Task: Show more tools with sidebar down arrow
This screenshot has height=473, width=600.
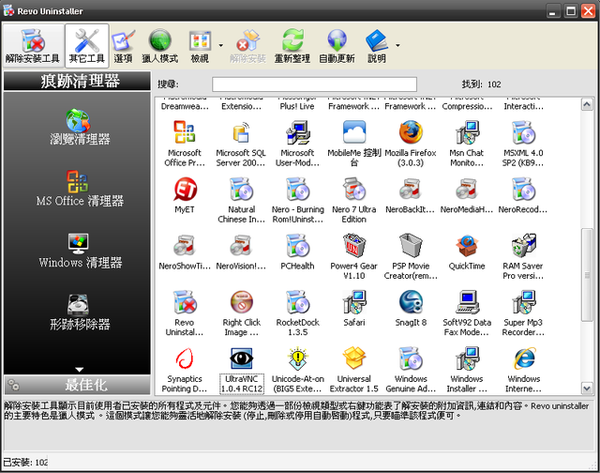Action: (x=79, y=370)
